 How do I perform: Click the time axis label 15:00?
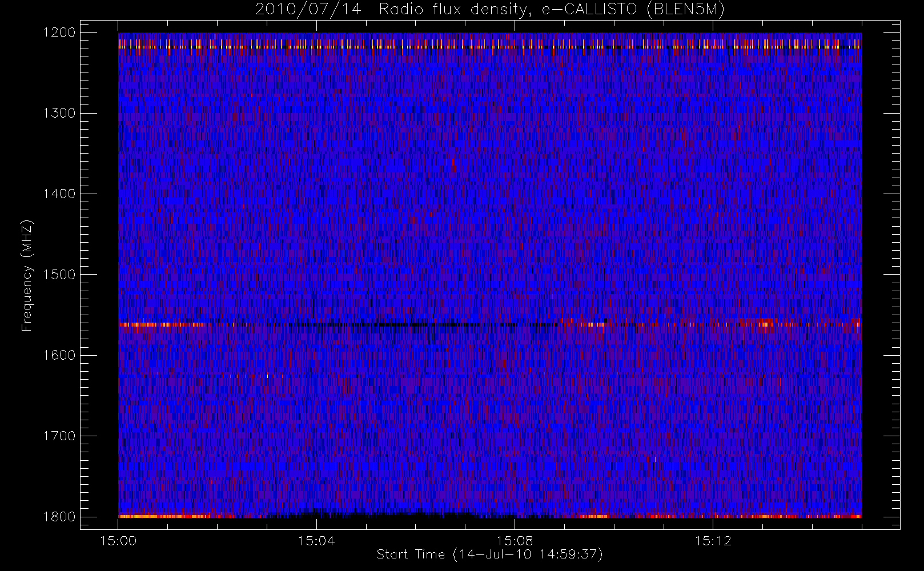click(x=118, y=541)
